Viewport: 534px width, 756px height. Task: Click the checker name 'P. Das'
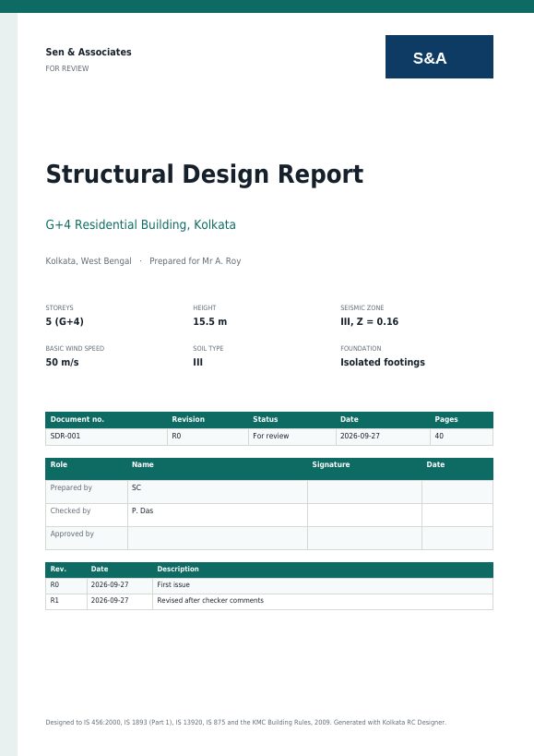tap(218, 515)
